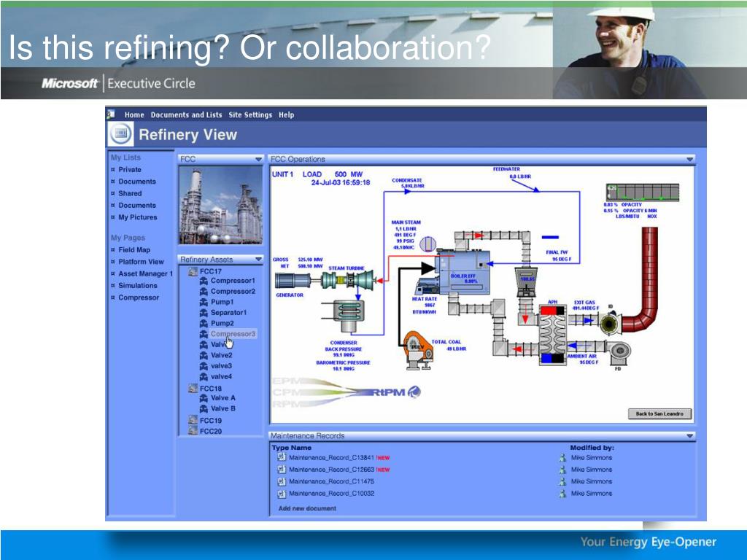Open the Compressor page in sidebar
Viewport: 747px width, 560px height.
(139, 297)
